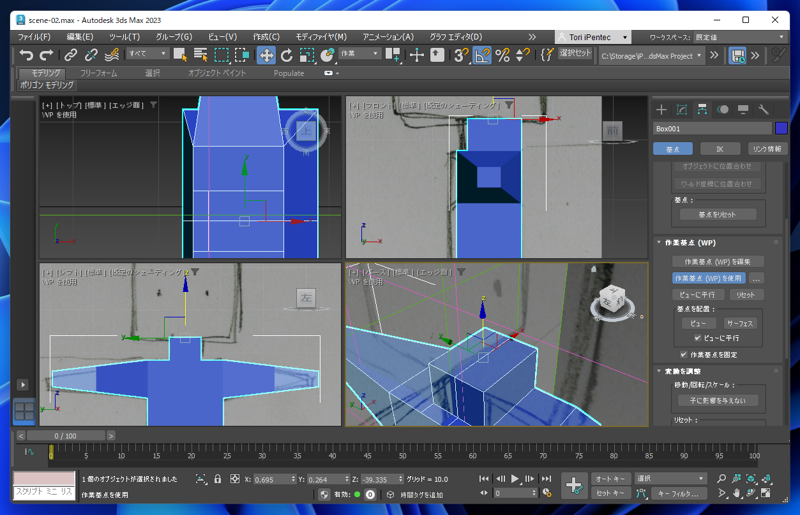Activate the Select and Rotate tool
This screenshot has width=800, height=515.
(x=287, y=55)
